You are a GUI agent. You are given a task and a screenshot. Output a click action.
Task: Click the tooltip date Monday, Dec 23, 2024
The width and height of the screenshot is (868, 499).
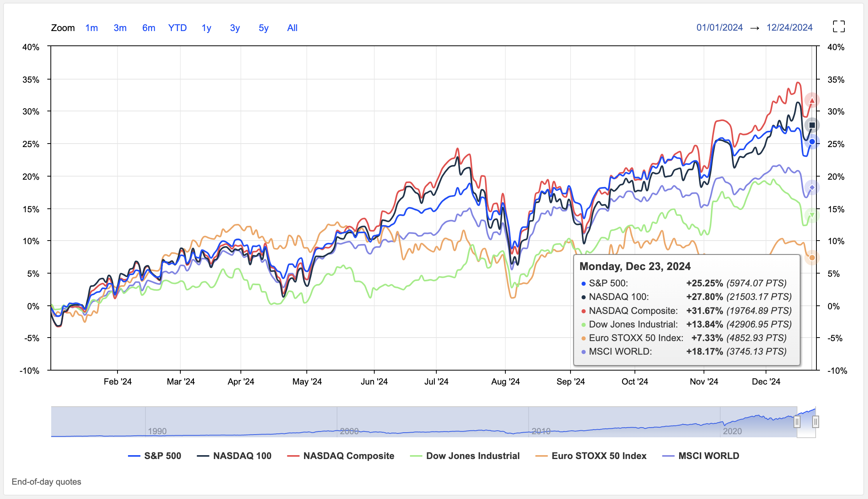(x=635, y=266)
